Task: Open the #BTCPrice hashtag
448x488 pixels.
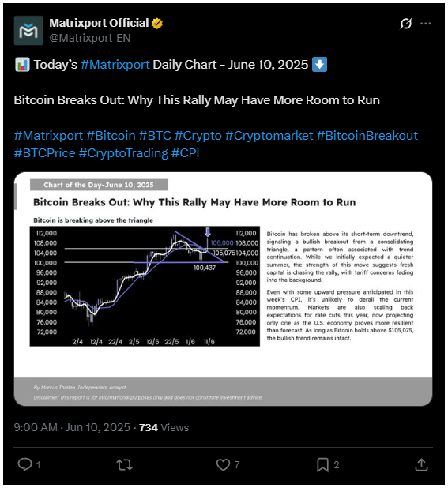Action: (x=45, y=153)
